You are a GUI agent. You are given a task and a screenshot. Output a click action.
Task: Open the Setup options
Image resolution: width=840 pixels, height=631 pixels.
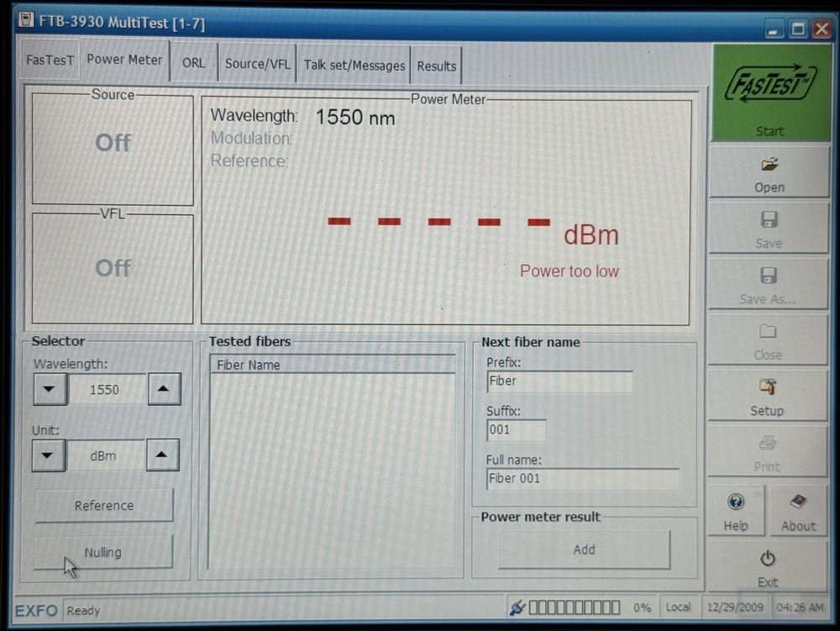(x=767, y=395)
